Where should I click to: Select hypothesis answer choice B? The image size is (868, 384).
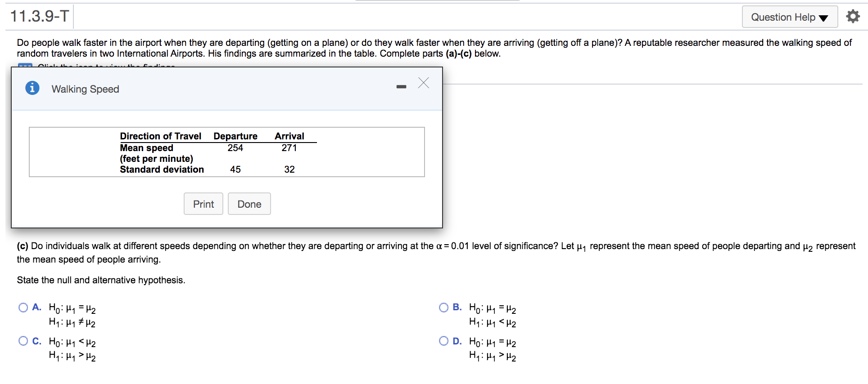pos(443,308)
